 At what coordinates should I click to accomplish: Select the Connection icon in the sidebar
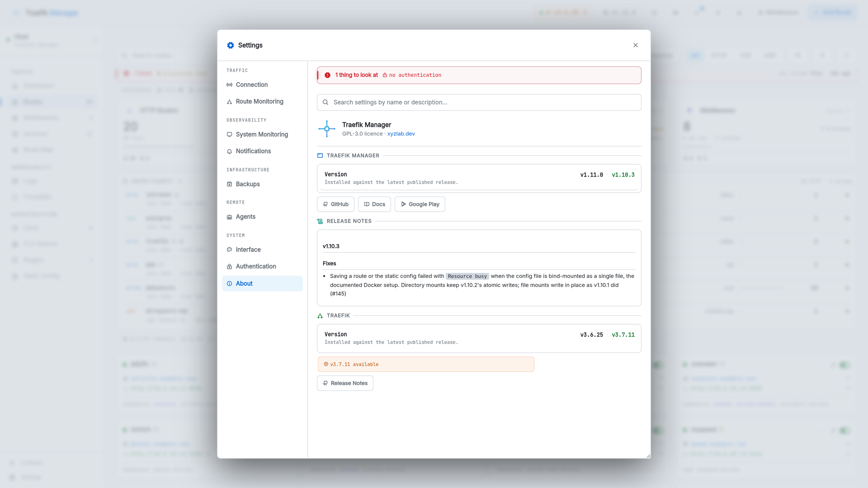[230, 84]
